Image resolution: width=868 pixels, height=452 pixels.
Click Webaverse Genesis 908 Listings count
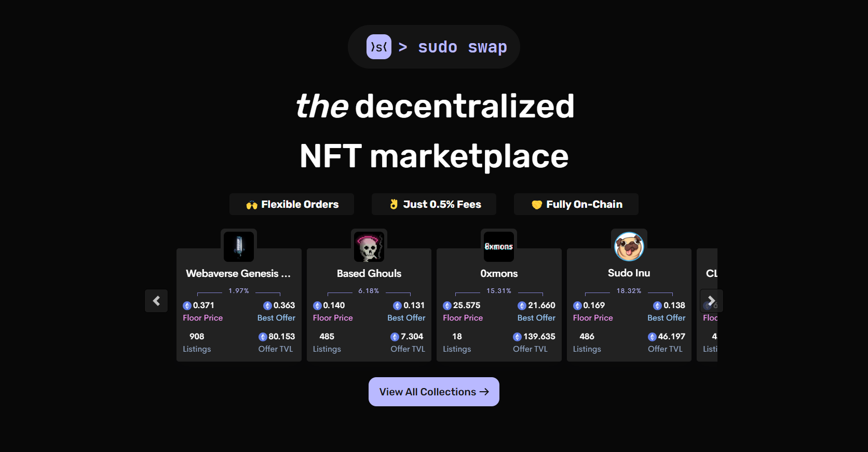[197, 337]
